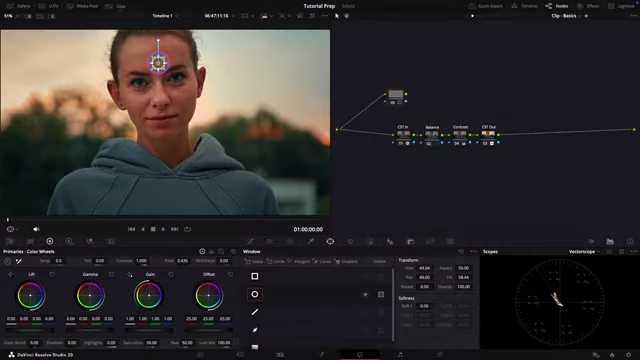
Task: Skip to the last frame
Action: 175,229
